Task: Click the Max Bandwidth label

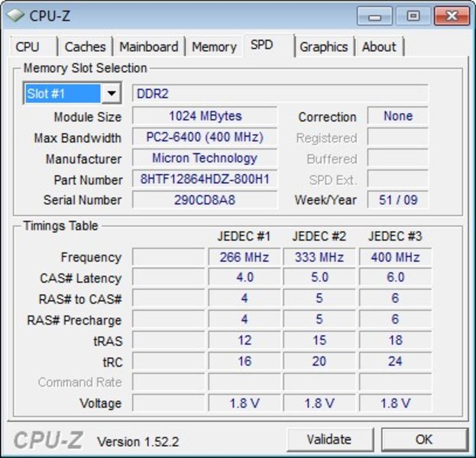Action: [x=78, y=138]
